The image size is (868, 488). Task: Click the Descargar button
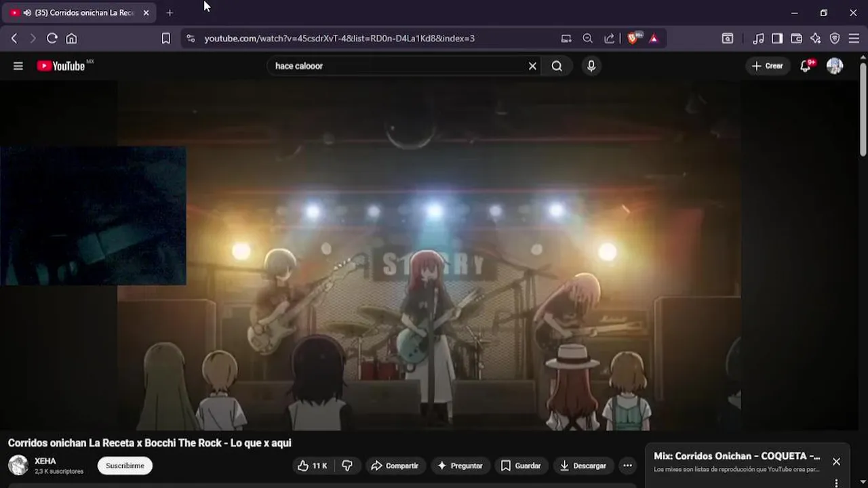pos(583,466)
